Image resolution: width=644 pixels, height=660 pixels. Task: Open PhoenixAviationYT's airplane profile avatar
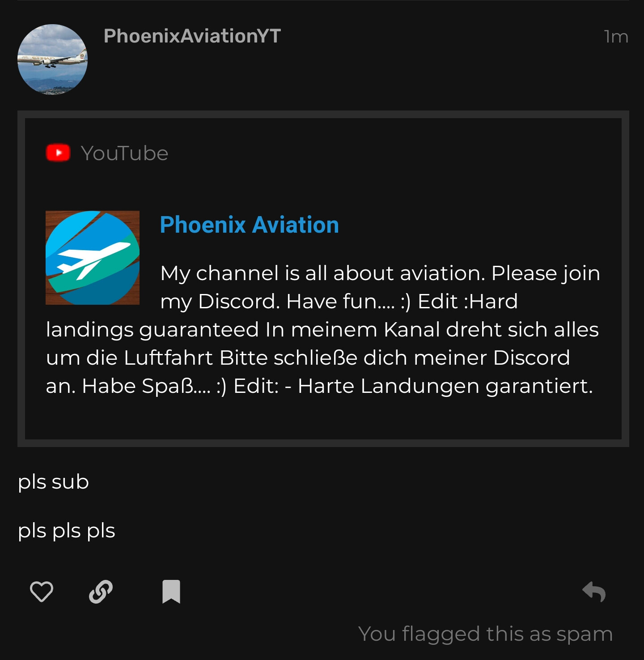(52, 59)
